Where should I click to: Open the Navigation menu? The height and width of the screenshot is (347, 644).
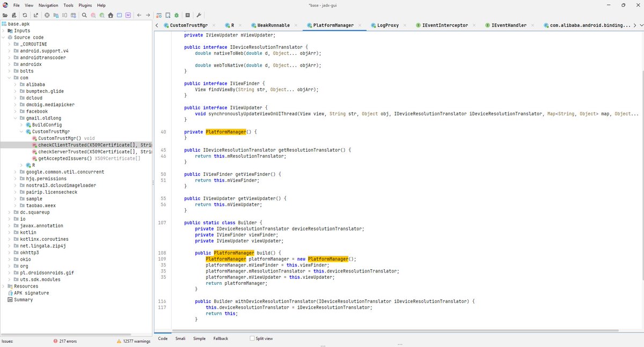tap(48, 5)
